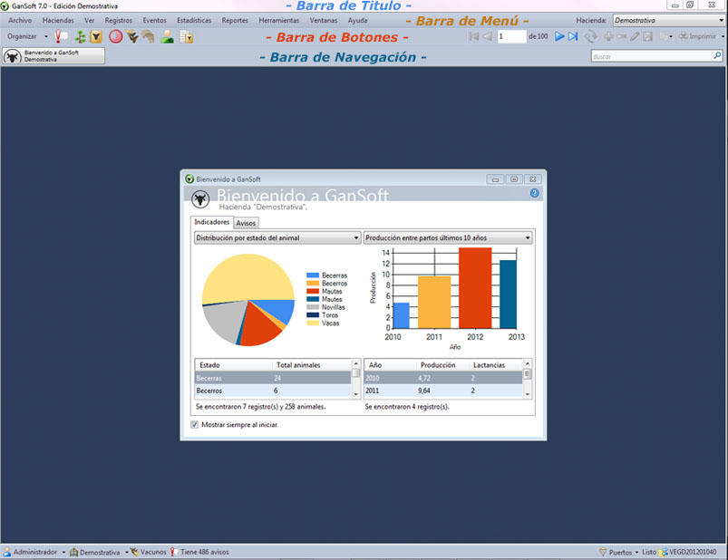Screen dimensions: 728x560
Task: Click the blue help icon in welcome window
Action: click(x=534, y=193)
